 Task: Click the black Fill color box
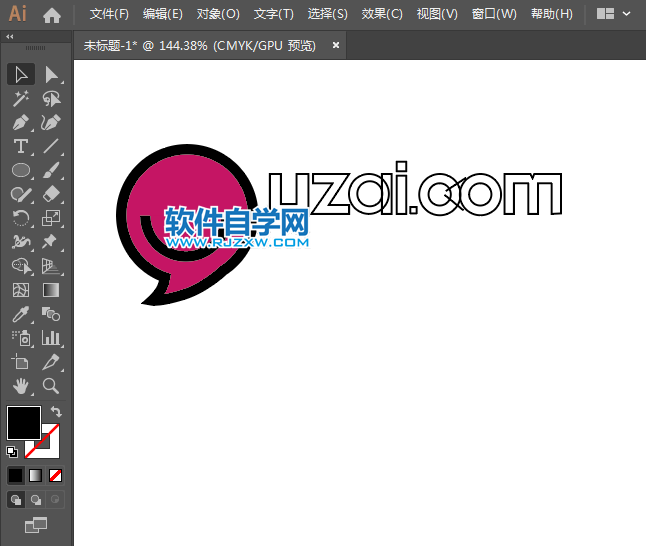(x=23, y=423)
